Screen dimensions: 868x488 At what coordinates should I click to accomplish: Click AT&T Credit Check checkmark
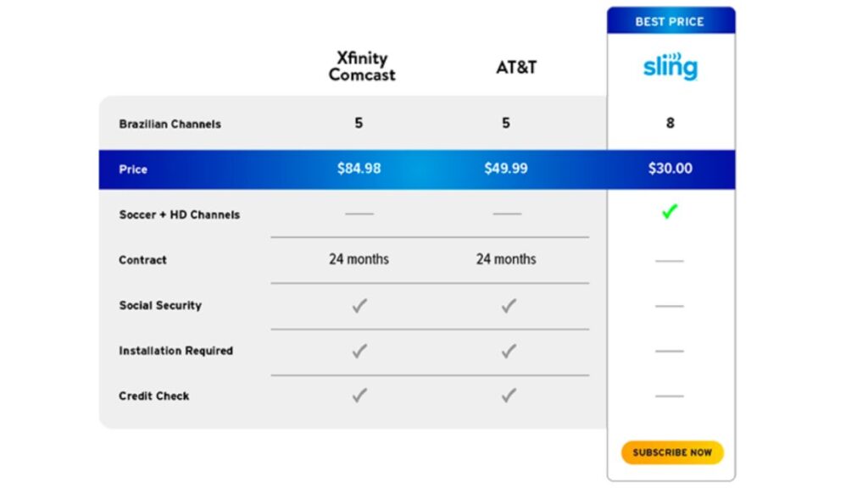[x=509, y=395]
